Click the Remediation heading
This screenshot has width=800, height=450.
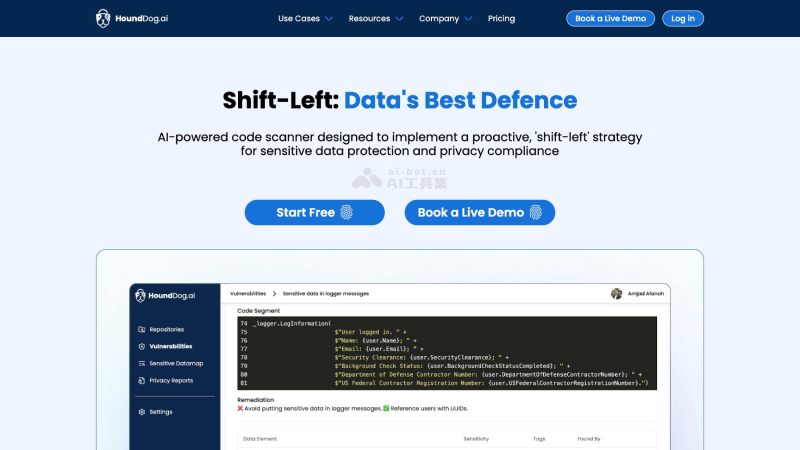pyautogui.click(x=256, y=400)
